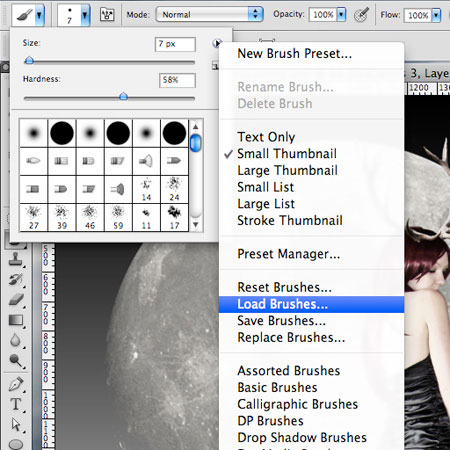Load the Drop Shadow Brushes set
This screenshot has width=450, height=450.
[x=311, y=437]
